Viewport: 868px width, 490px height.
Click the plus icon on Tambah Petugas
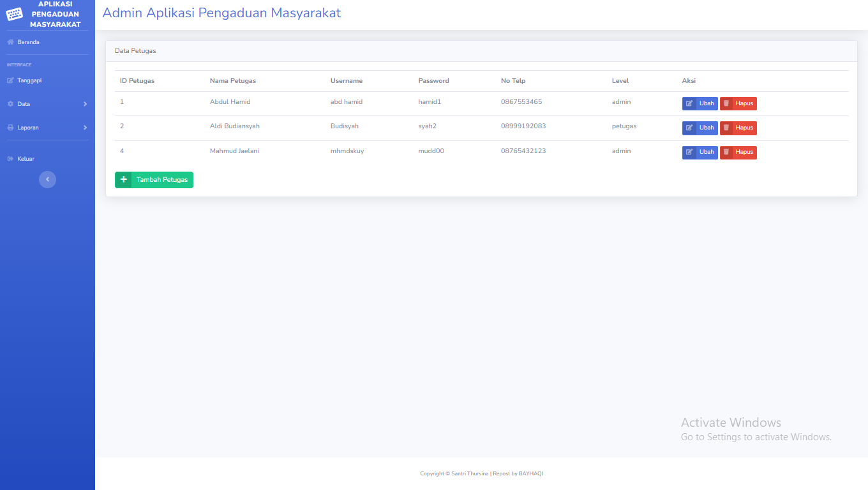pyautogui.click(x=123, y=180)
